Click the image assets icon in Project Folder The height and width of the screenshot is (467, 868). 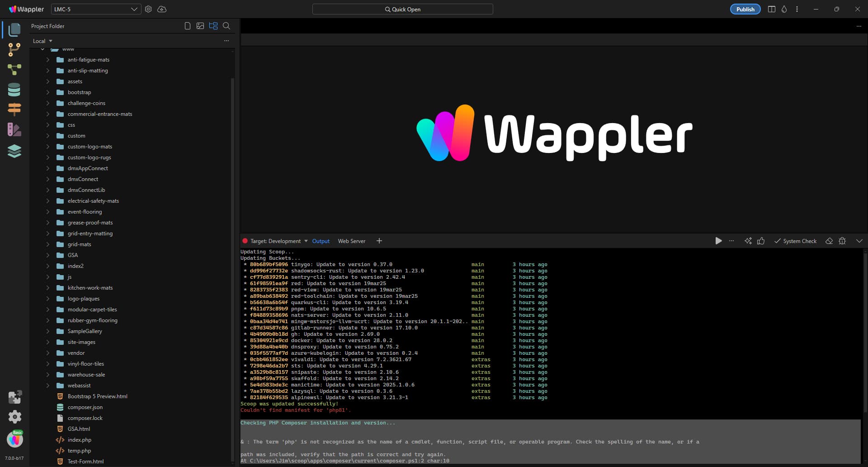(200, 26)
